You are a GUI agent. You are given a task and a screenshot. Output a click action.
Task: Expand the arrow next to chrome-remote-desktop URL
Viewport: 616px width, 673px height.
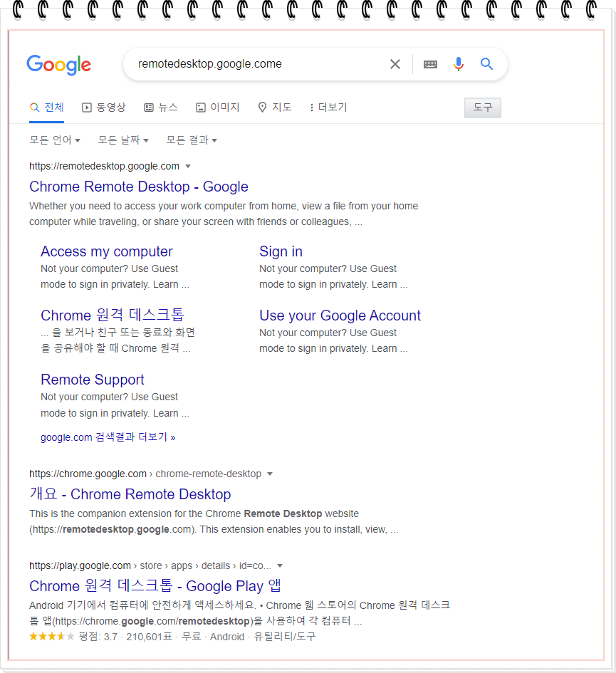coord(270,474)
